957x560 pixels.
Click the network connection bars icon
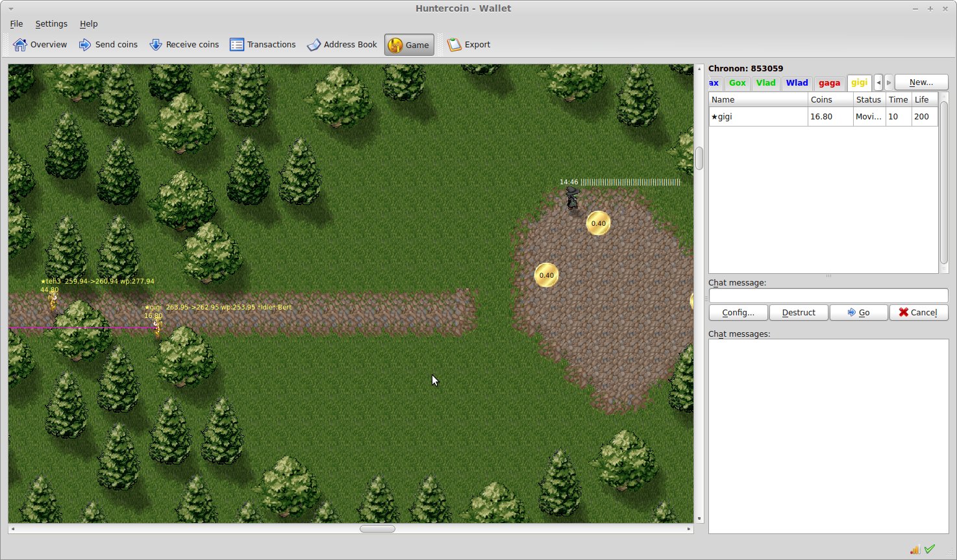[x=915, y=550]
